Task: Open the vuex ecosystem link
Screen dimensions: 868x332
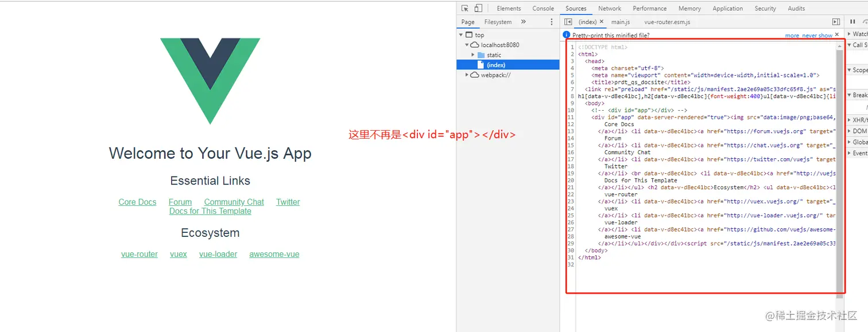Action: [x=179, y=254]
